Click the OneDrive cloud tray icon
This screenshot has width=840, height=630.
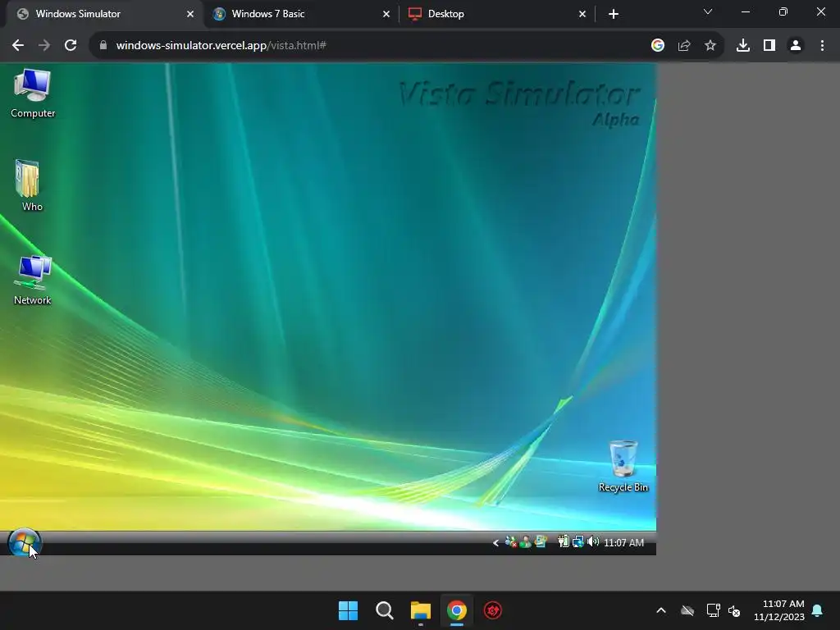pyautogui.click(x=687, y=610)
